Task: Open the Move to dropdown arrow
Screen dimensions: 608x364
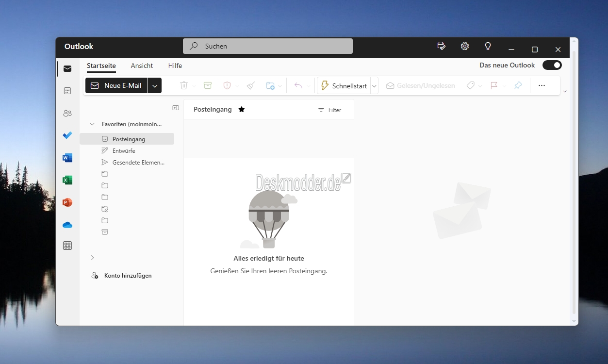Action: tap(280, 86)
